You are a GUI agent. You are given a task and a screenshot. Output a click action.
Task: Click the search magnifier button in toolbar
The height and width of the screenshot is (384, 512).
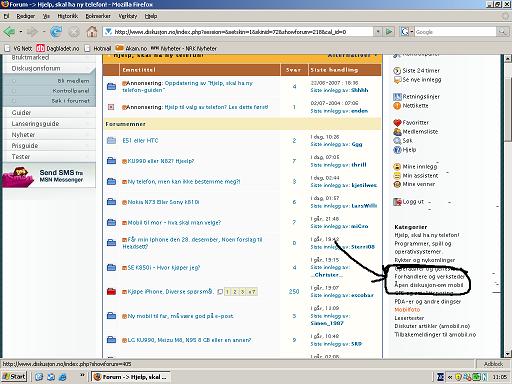[x=502, y=32]
